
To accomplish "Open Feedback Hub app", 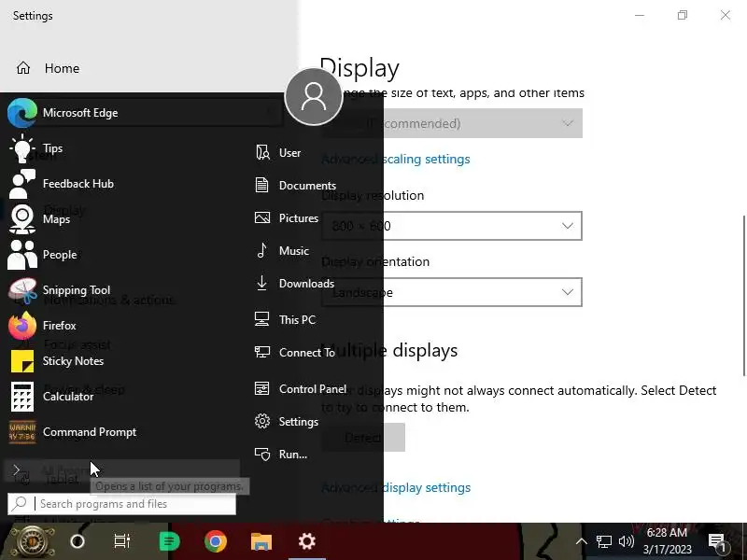I will coord(78,184).
